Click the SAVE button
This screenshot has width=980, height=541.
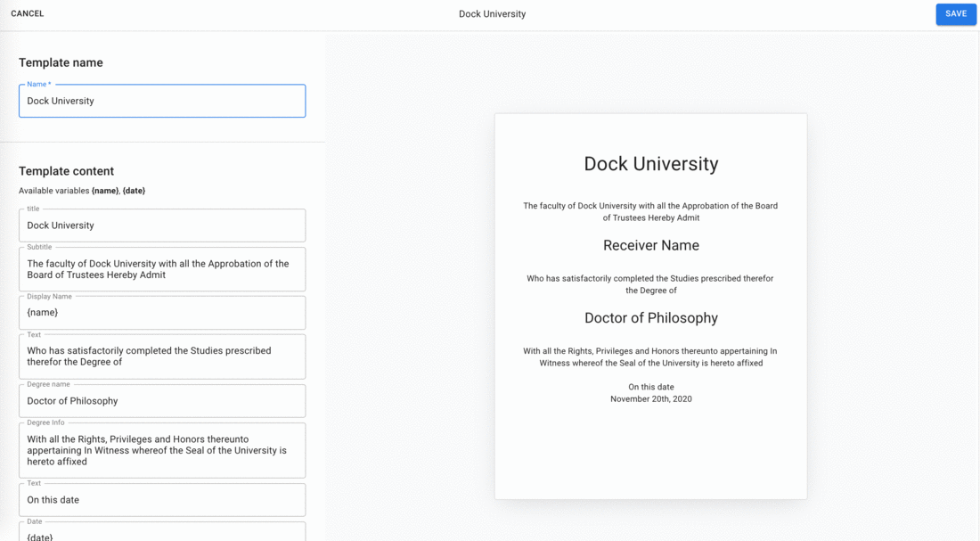point(955,13)
